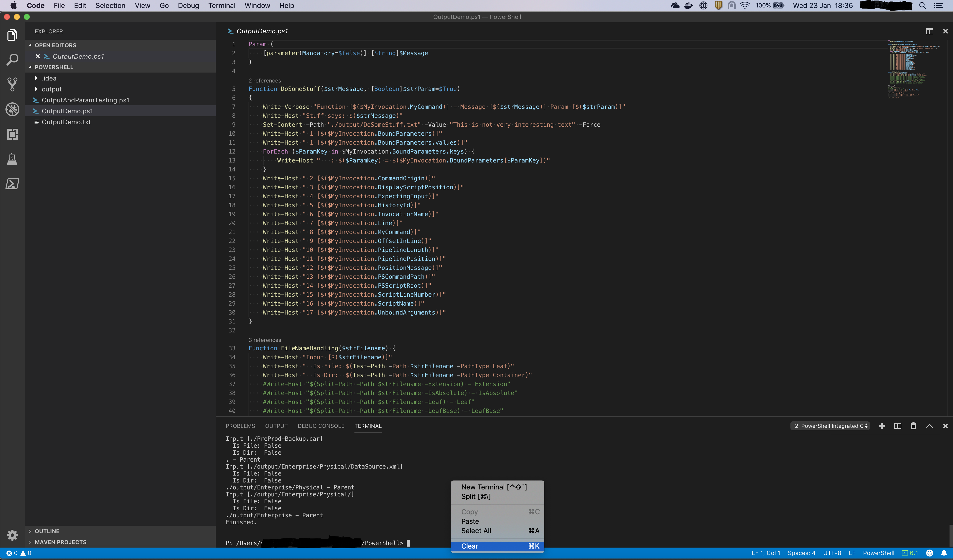Open the PowerShell Integrated Console terminal dropdown
The width and height of the screenshot is (953, 560).
pyautogui.click(x=830, y=426)
